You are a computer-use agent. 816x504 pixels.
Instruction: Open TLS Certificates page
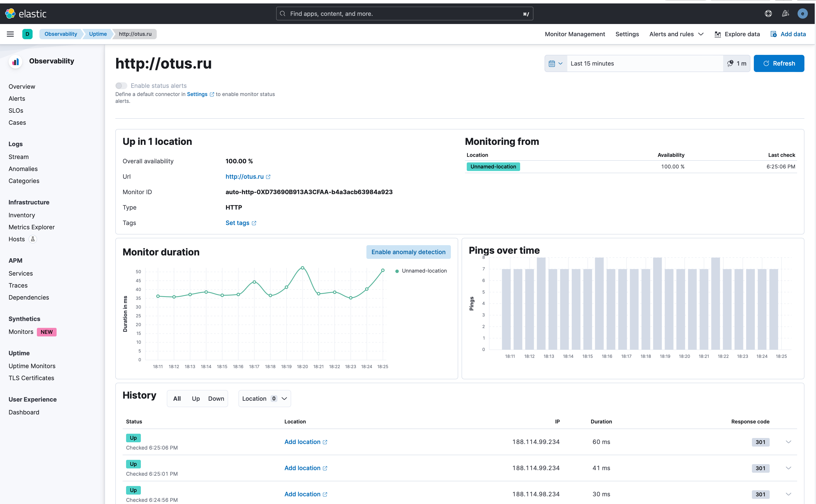click(x=31, y=378)
